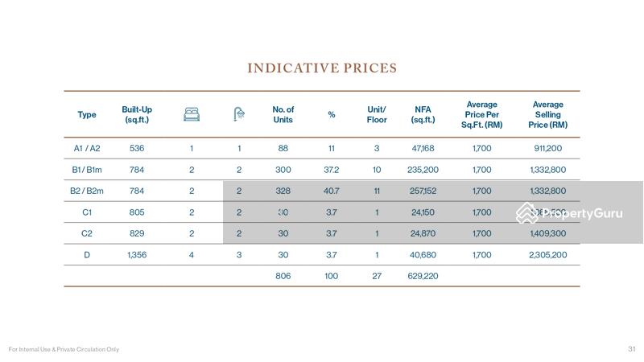Click the B2 / B2m row label
Screen dimensions: 644x362
pyautogui.click(x=87, y=191)
